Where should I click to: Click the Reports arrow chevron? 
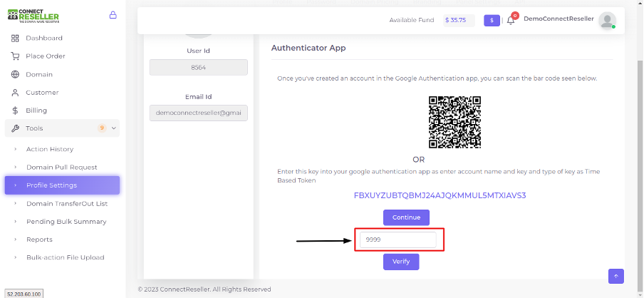pos(15,240)
